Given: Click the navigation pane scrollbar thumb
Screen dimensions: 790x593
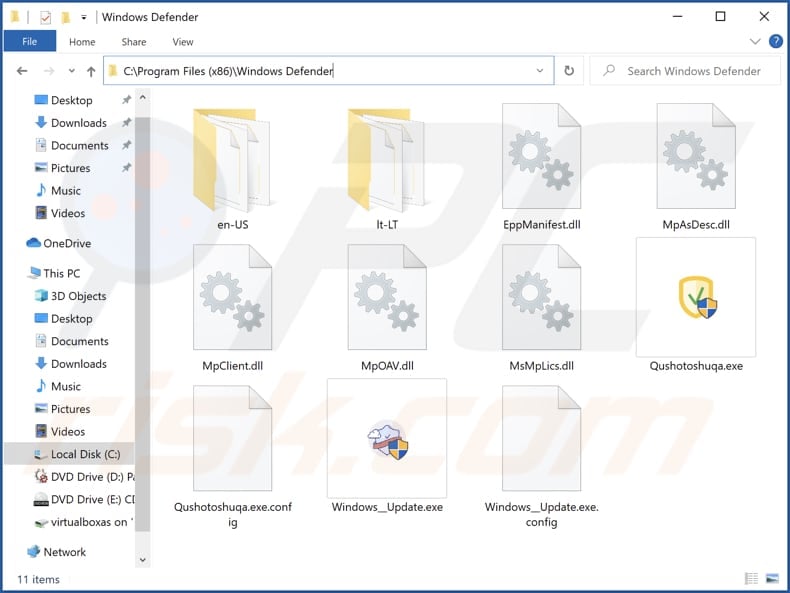Looking at the screenshot, I should pos(143,324).
